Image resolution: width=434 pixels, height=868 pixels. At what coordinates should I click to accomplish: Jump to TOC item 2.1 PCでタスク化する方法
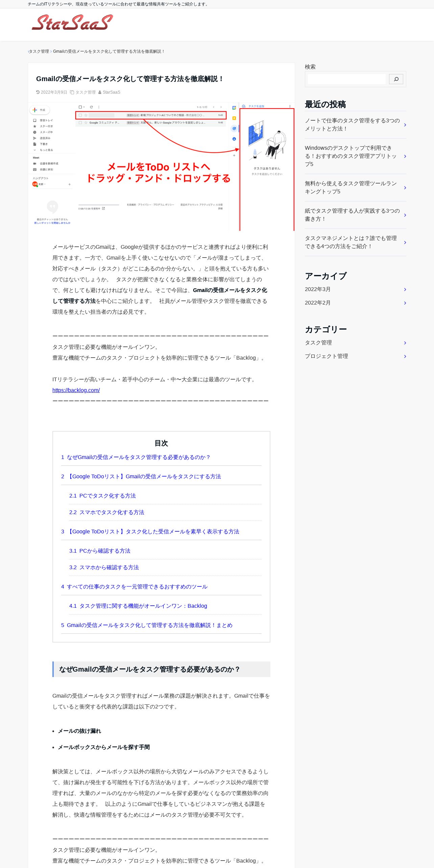[x=102, y=496]
